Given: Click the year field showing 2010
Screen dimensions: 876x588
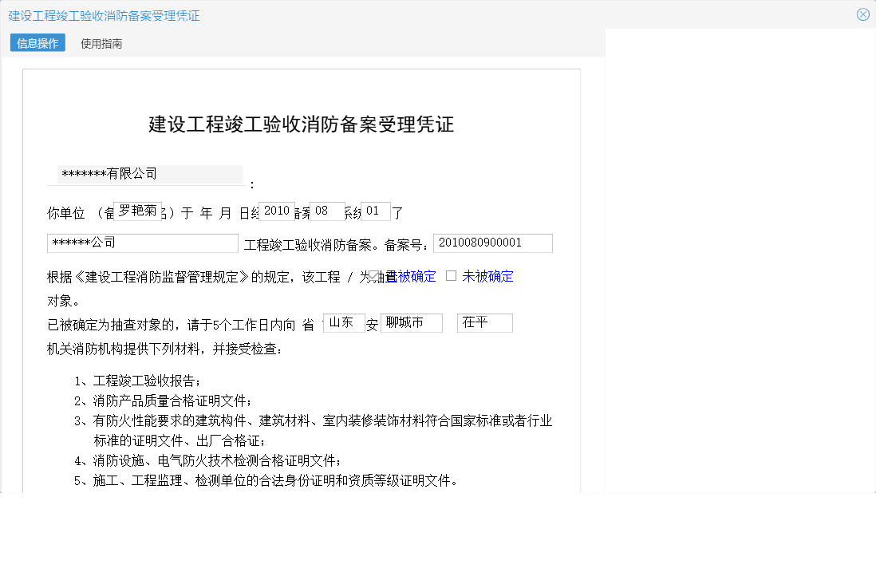Looking at the screenshot, I should (278, 210).
